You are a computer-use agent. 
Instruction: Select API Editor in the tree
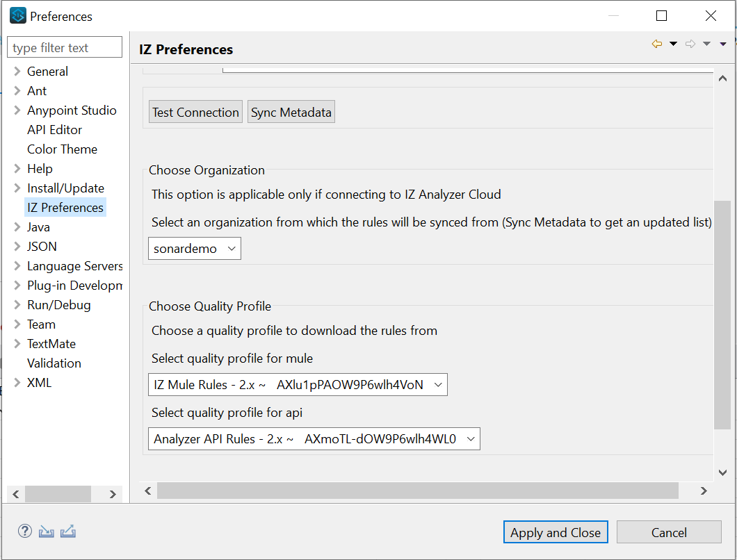tap(54, 130)
